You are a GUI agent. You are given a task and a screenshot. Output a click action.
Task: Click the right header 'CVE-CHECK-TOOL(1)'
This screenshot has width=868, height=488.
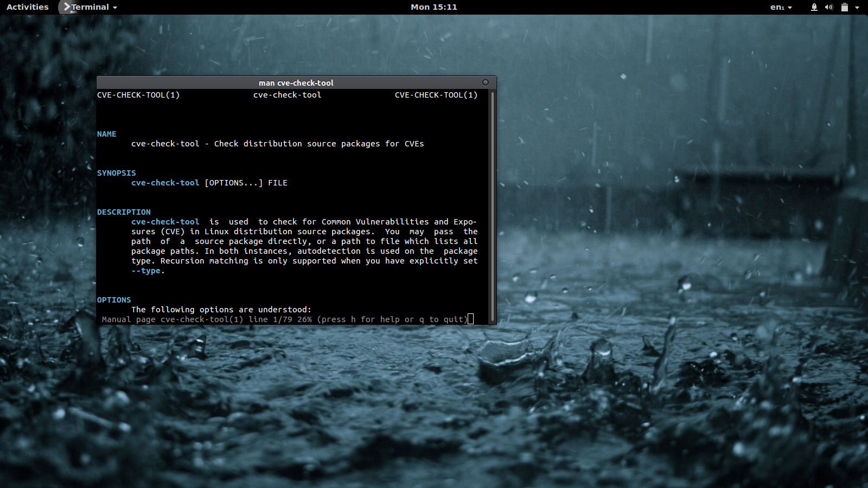(436, 95)
